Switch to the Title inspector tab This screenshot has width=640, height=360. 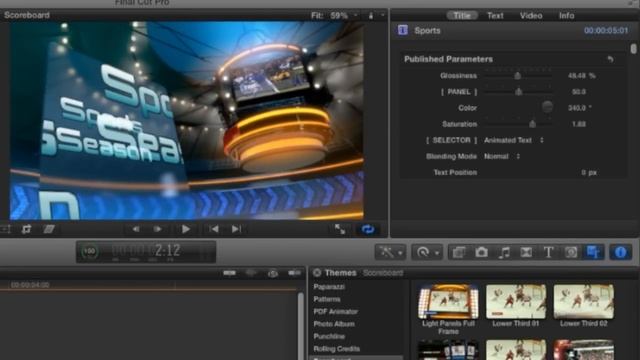click(462, 16)
